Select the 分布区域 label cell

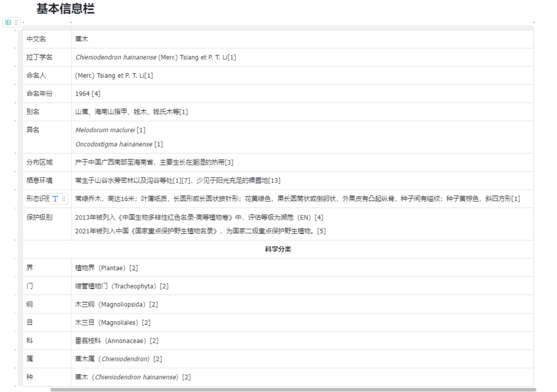(x=47, y=162)
